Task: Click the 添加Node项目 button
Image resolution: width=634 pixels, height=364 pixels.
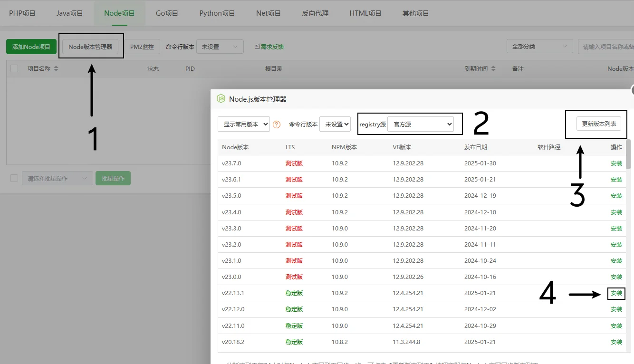Action: pos(31,47)
